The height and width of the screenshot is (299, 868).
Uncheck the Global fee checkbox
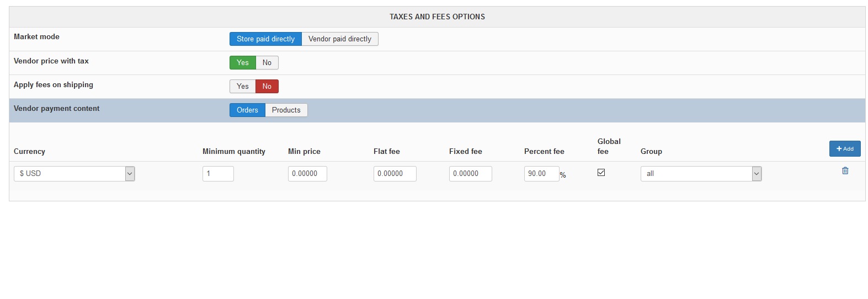(601, 173)
